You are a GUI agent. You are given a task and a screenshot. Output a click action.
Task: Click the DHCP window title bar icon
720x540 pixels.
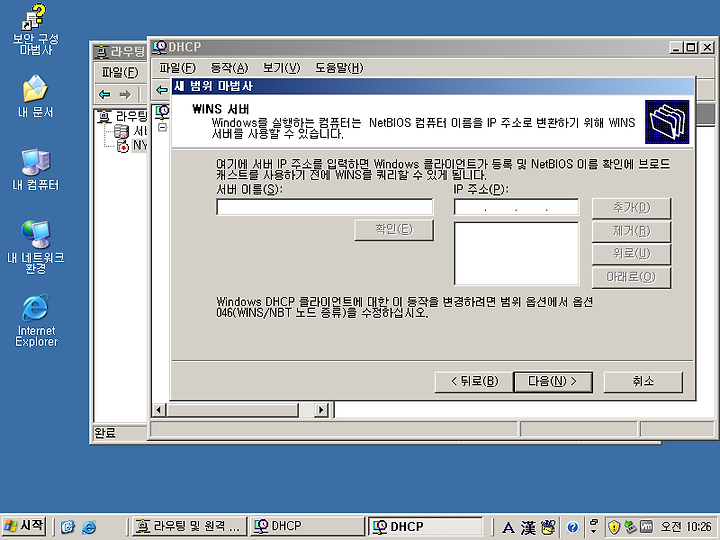[159, 47]
